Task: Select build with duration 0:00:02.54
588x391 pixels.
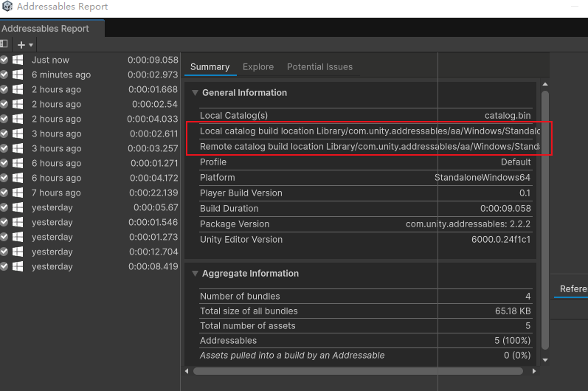Action: [89, 104]
